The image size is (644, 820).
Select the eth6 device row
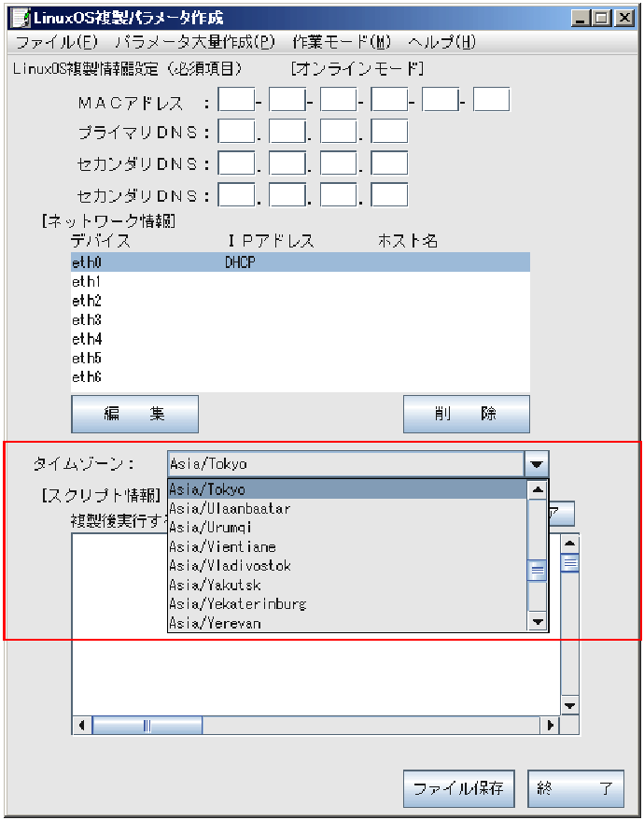tap(301, 376)
